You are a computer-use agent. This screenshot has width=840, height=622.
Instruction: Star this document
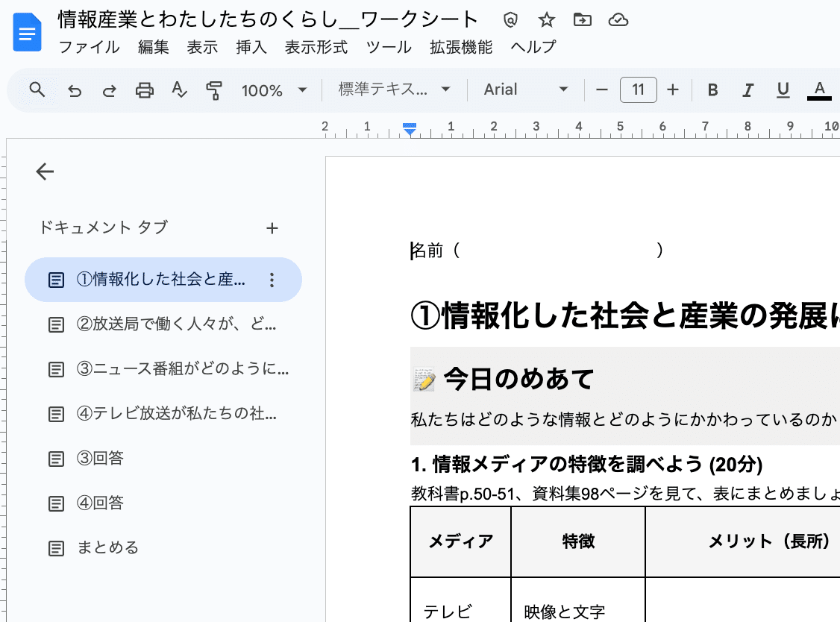click(546, 20)
